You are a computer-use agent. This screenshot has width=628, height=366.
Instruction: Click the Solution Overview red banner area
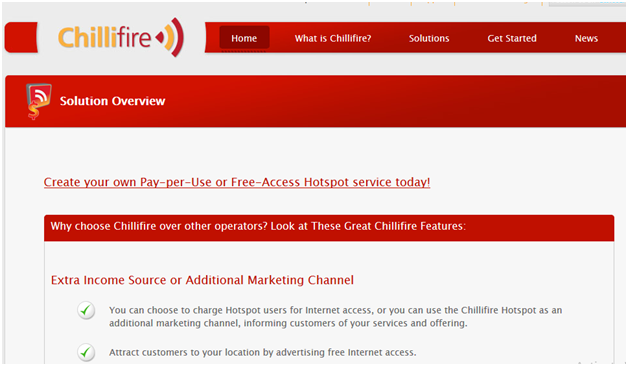click(x=315, y=101)
